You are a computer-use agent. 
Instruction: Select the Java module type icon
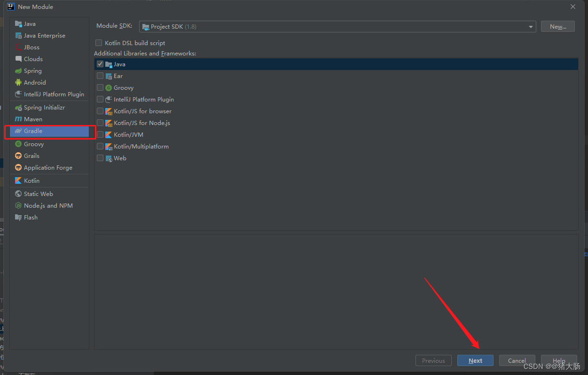tap(18, 24)
